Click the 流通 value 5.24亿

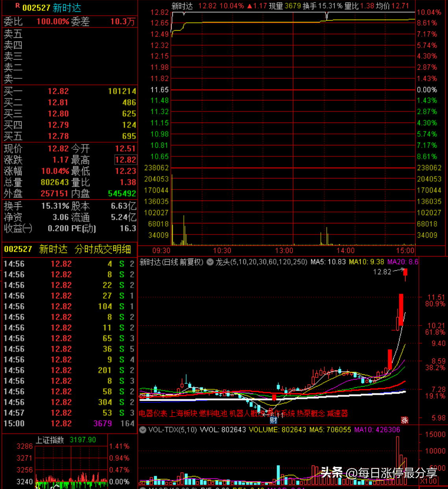(x=124, y=217)
